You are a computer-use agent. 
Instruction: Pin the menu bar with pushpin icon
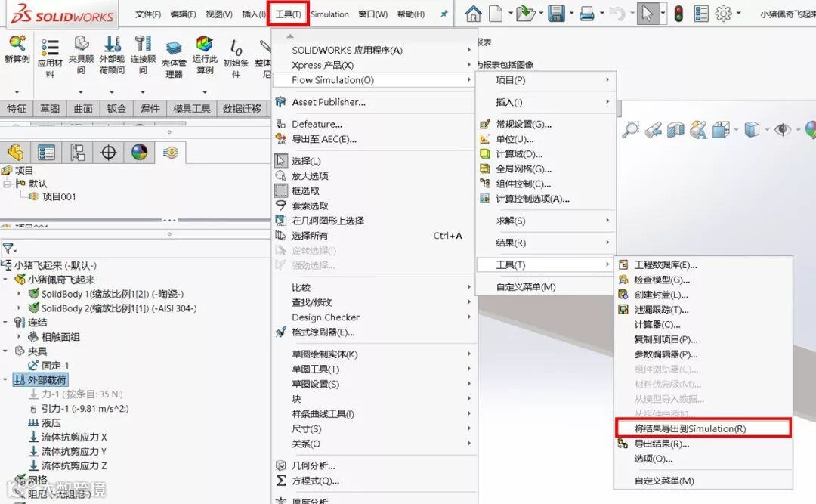[x=444, y=14]
